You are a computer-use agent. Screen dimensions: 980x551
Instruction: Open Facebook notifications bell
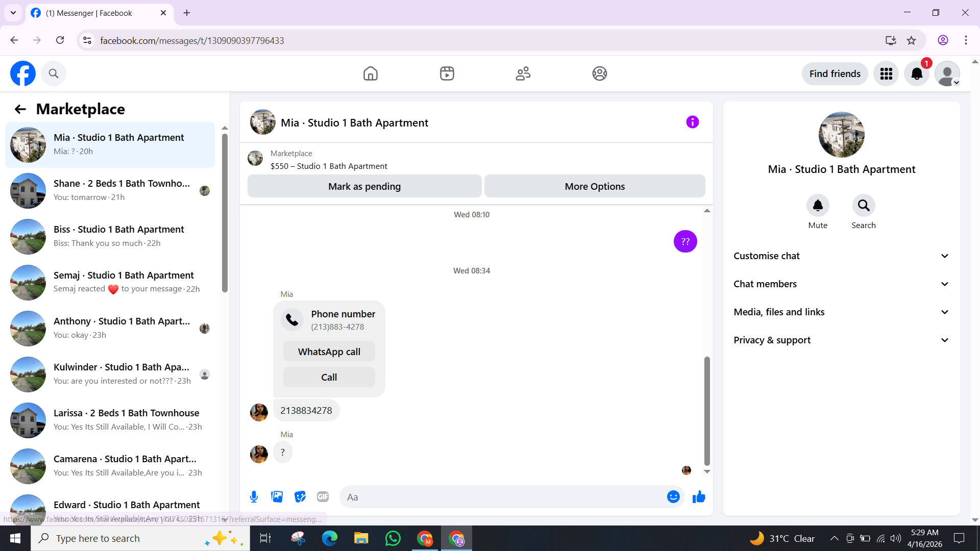(917, 73)
